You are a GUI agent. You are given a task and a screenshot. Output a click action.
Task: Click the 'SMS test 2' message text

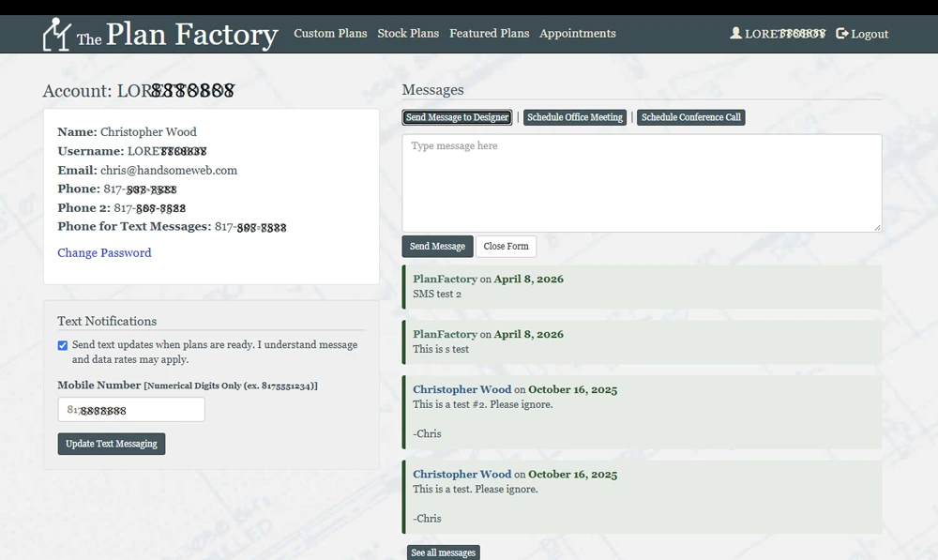[437, 294]
